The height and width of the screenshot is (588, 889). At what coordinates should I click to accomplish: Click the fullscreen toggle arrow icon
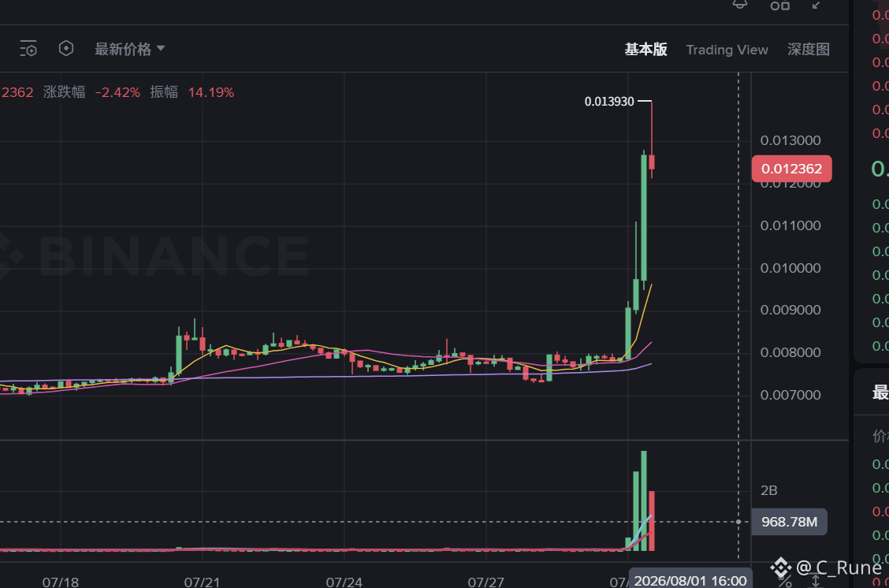pos(816,5)
